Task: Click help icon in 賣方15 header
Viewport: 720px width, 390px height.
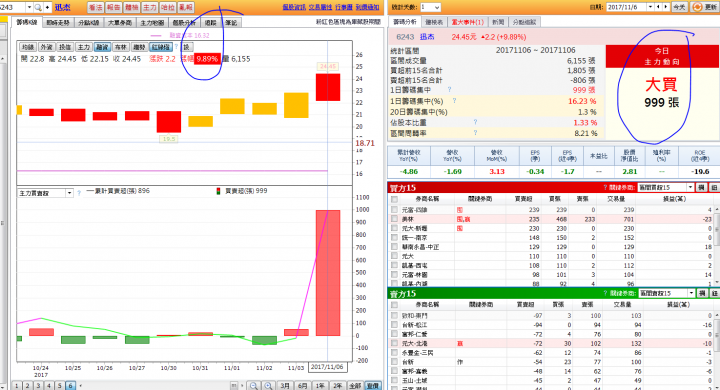Action: 605,293
